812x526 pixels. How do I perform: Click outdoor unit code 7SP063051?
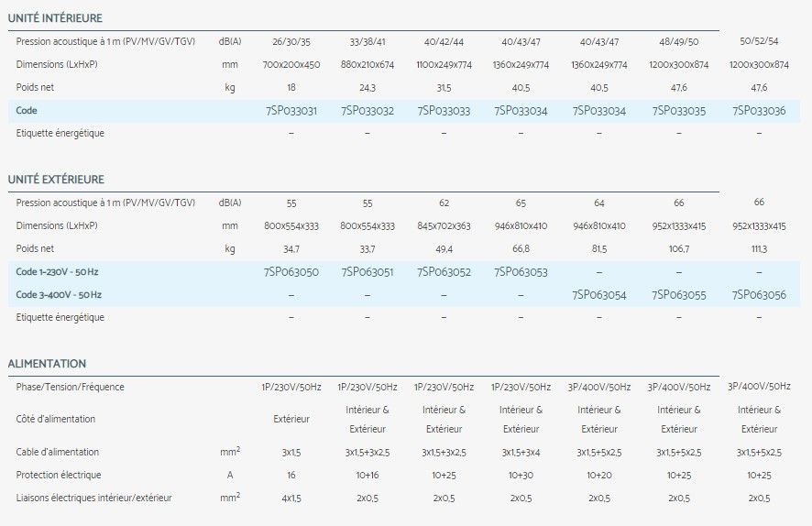[x=368, y=272]
